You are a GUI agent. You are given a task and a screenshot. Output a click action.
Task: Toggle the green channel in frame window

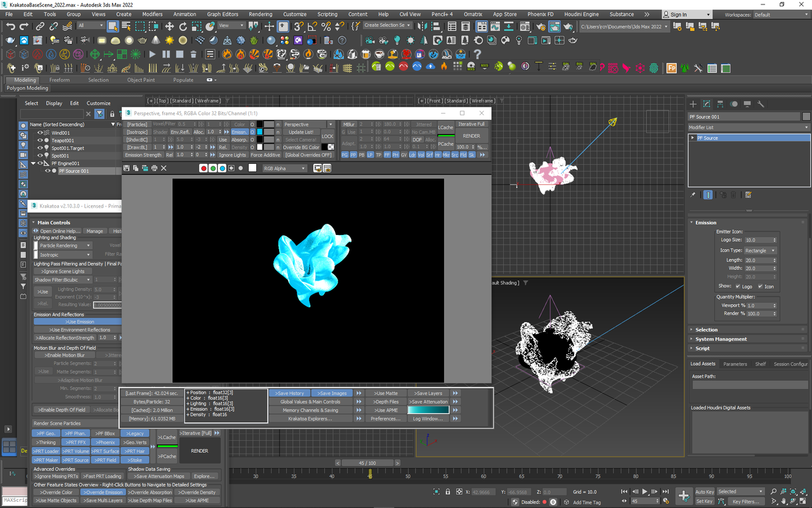tap(213, 168)
